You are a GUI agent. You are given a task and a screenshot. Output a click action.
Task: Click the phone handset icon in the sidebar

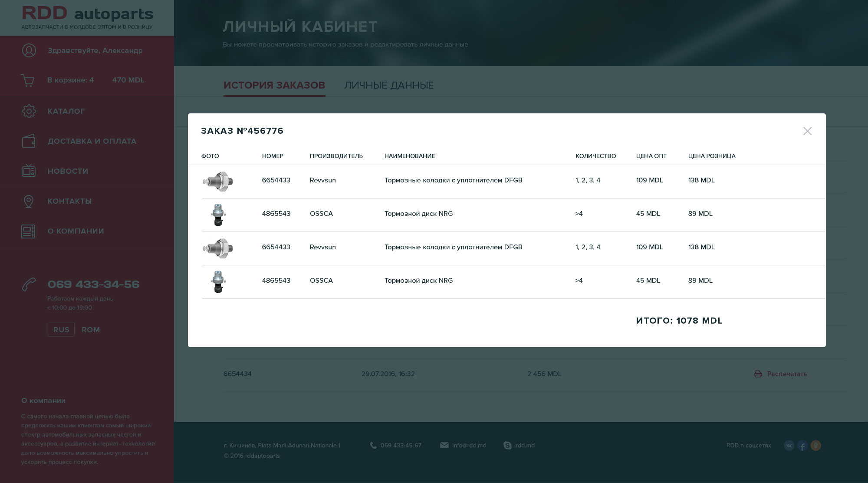tap(29, 285)
